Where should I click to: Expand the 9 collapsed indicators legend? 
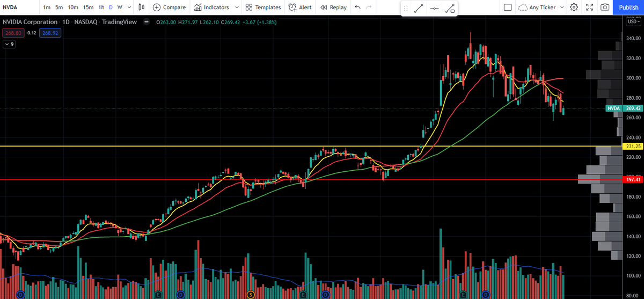pos(10,44)
